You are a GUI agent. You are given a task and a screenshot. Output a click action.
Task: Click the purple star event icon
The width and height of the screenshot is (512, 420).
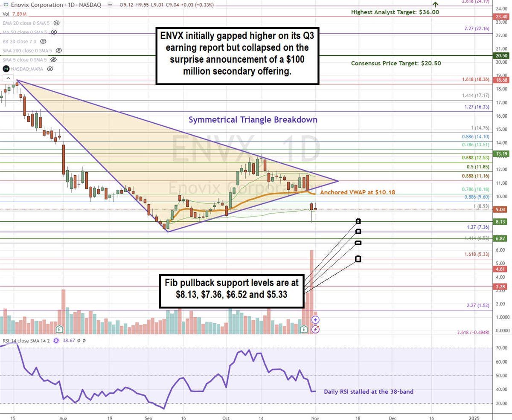[x=316, y=320]
